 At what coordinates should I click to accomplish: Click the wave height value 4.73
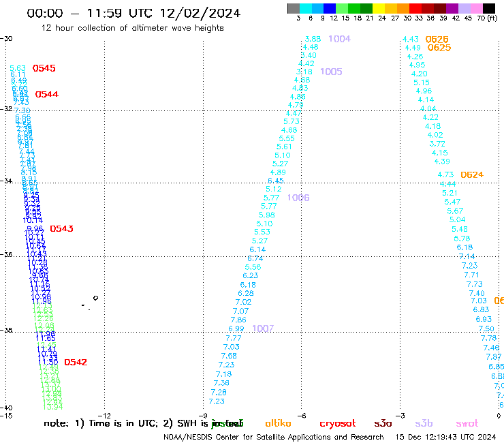[x=445, y=174]
